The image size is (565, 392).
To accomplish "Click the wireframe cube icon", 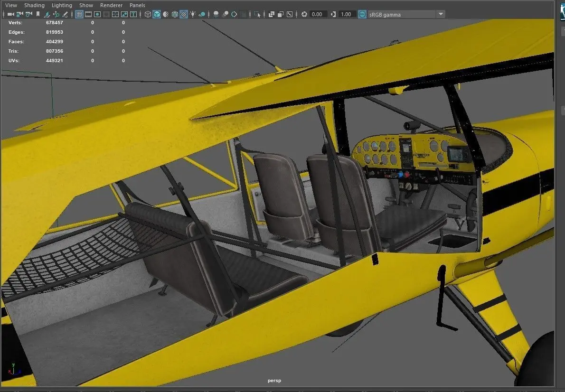I will (148, 14).
